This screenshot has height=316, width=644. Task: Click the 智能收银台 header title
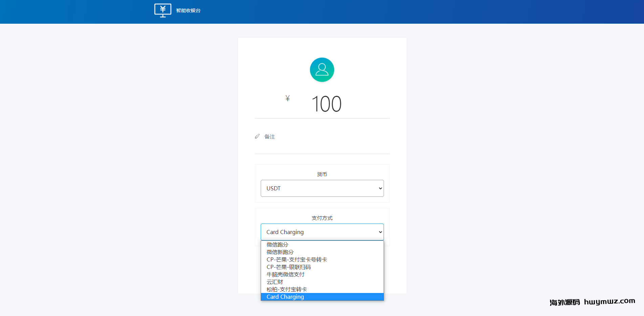[188, 10]
